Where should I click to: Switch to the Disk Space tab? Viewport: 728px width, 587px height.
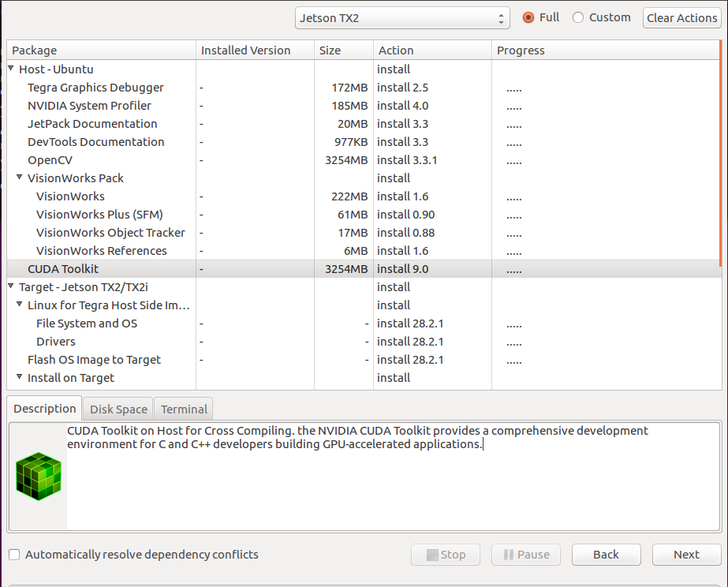coord(118,409)
